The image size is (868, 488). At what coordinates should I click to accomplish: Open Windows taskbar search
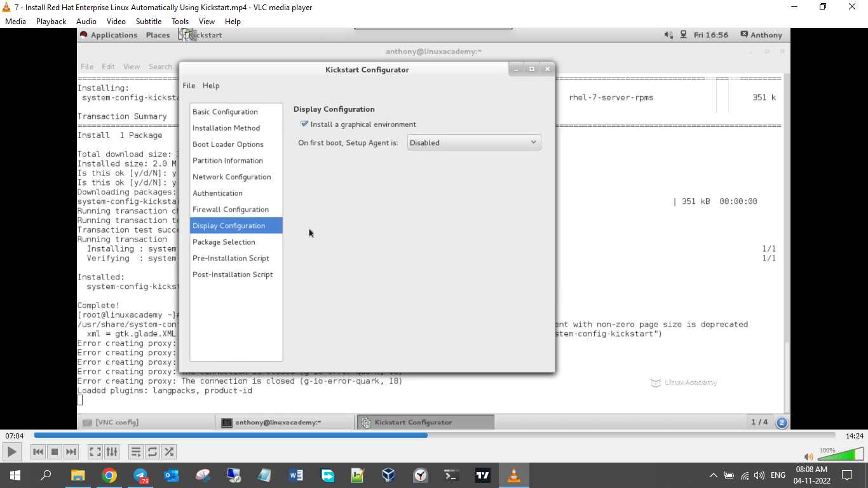point(46,475)
